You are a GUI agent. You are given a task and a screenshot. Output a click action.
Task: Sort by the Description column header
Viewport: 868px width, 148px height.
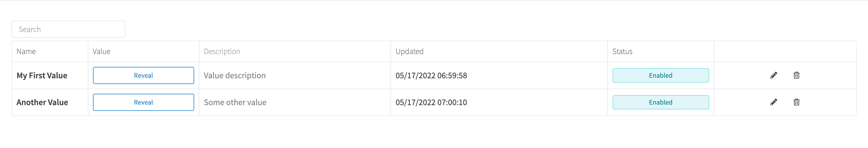(222, 51)
